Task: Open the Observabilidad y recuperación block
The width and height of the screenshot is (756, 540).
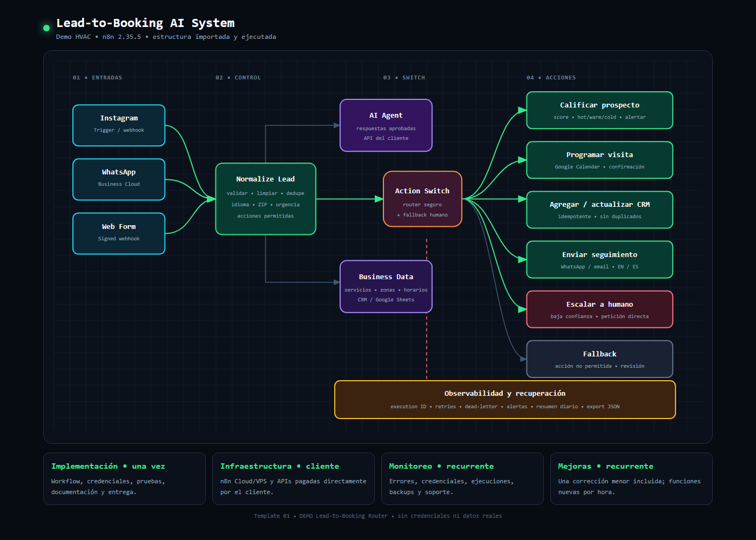Action: coord(505,400)
